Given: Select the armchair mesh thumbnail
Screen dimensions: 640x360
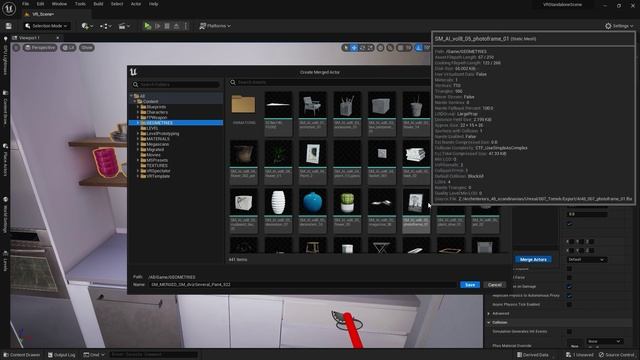Looking at the screenshot, I should (x=313, y=105).
